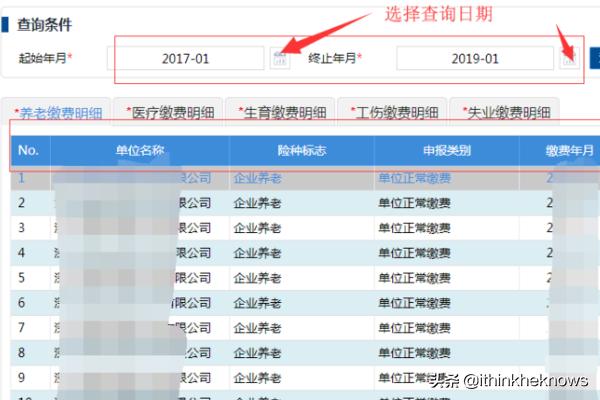Select 企业养老 cell in row 5
This screenshot has height=400, width=600.
point(302,278)
